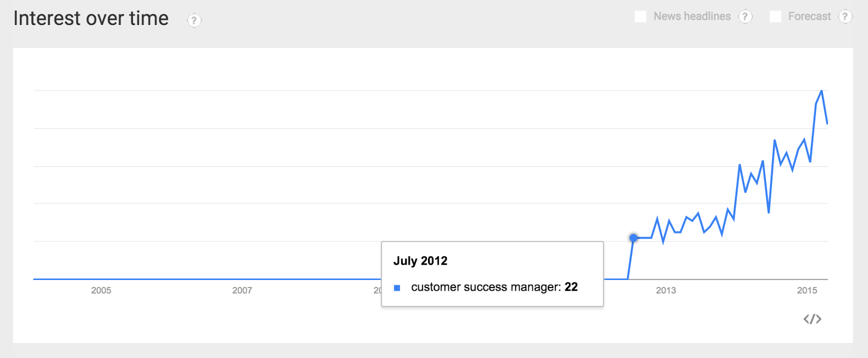Enable the News headlines checkbox

pyautogui.click(x=641, y=17)
